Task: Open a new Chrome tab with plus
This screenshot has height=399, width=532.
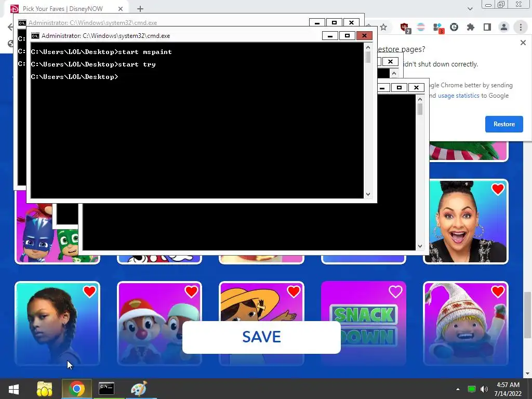Action: point(140,9)
